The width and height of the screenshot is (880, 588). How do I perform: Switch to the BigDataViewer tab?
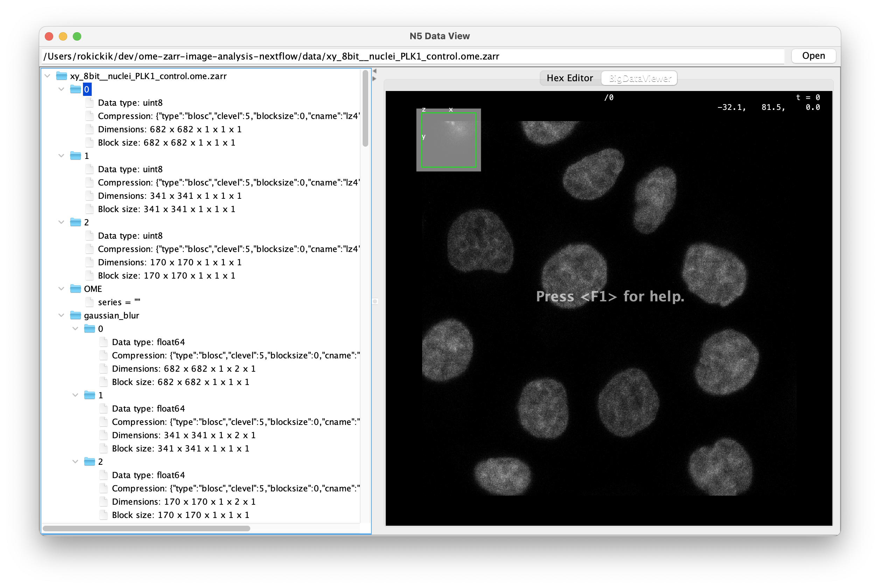click(640, 78)
